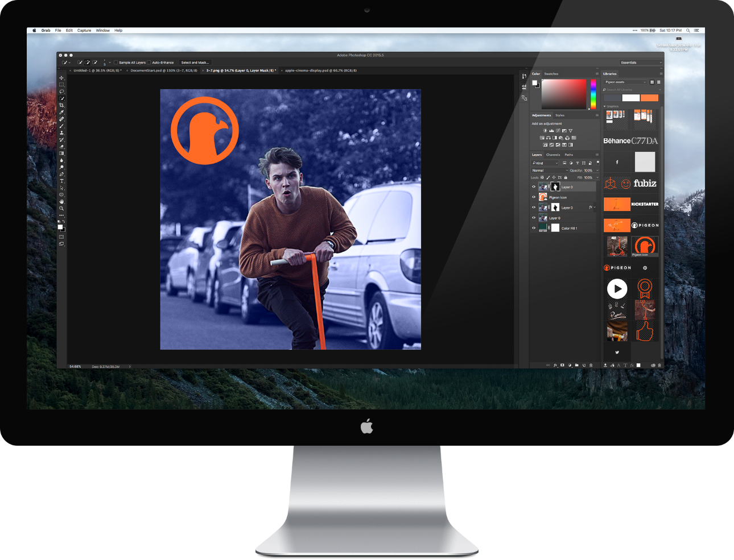This screenshot has height=560, width=734.
Task: Click Add to selection option icon
Action: coord(88,63)
